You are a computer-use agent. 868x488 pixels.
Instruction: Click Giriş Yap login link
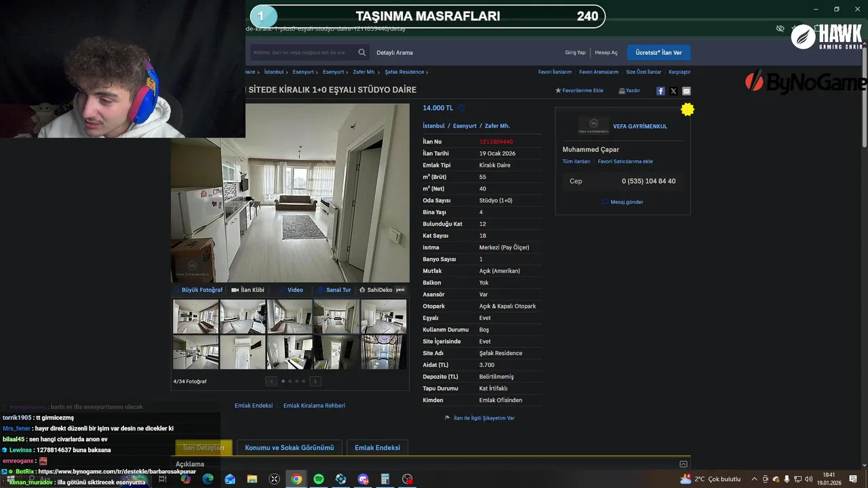click(575, 52)
